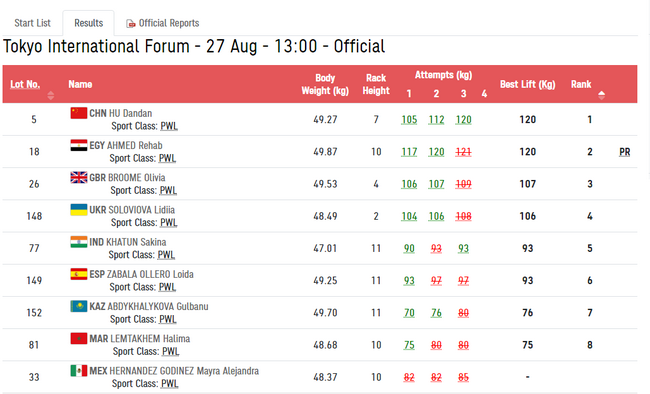
Task: Click the Kazakhstan flag icon
Action: tap(79, 306)
